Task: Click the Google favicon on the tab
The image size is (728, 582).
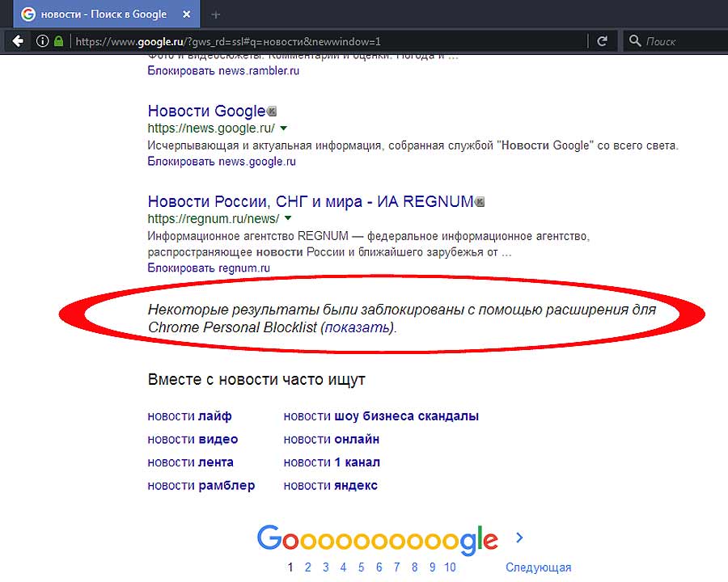Action: pos(28,15)
